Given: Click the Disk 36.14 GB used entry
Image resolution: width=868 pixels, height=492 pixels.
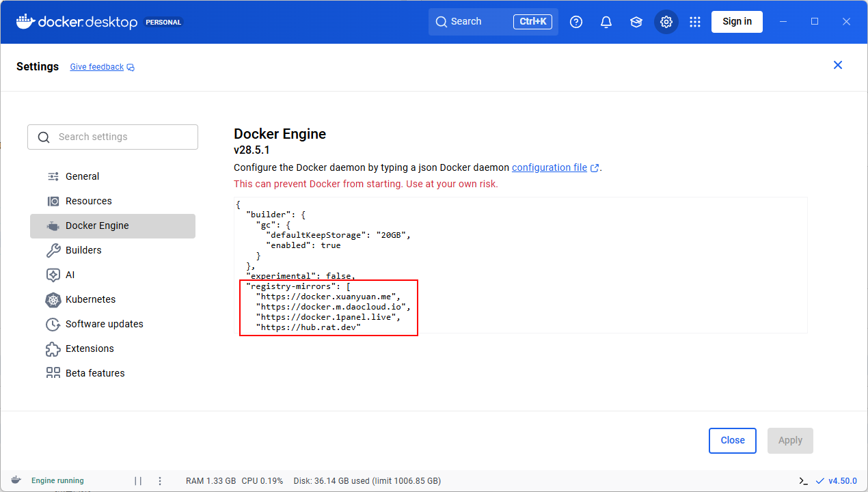Looking at the screenshot, I should click(367, 481).
